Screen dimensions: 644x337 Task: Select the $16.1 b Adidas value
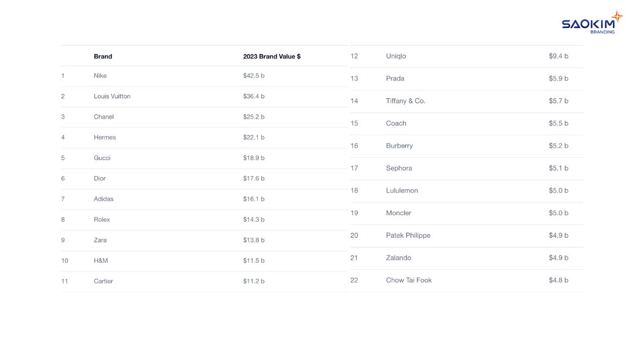click(x=254, y=199)
